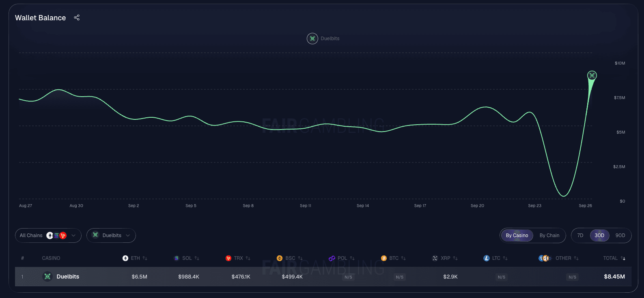This screenshot has width=644, height=298.
Task: Sort table by POL column arrows
Action: (x=352, y=258)
